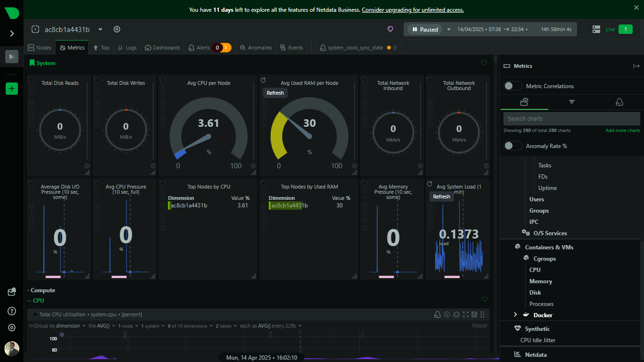Open the Logs tab
Viewport: 644px width, 362px height.
click(x=127, y=48)
